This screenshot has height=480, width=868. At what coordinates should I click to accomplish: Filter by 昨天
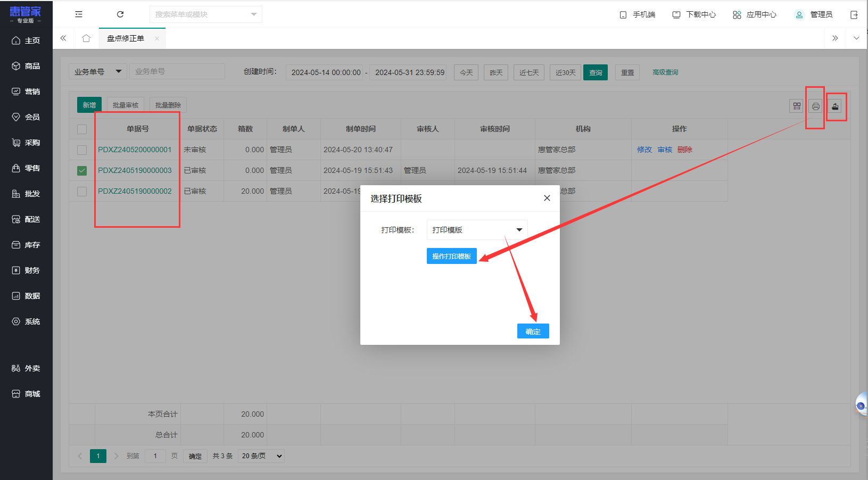pos(496,72)
